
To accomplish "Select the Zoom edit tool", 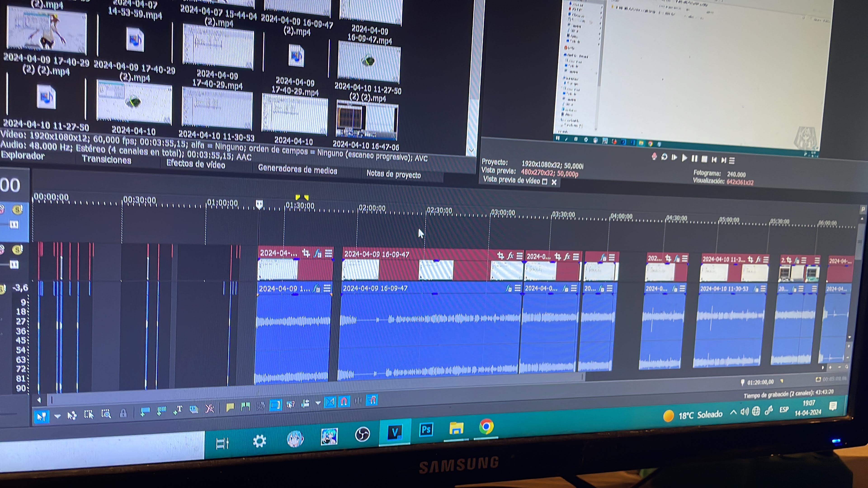I will [106, 413].
